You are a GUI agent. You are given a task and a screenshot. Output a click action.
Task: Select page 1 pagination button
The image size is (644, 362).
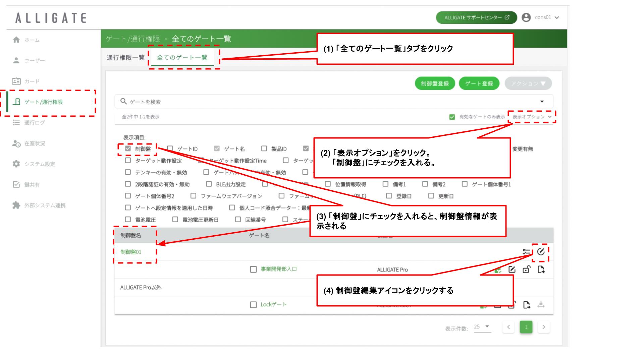click(x=526, y=327)
